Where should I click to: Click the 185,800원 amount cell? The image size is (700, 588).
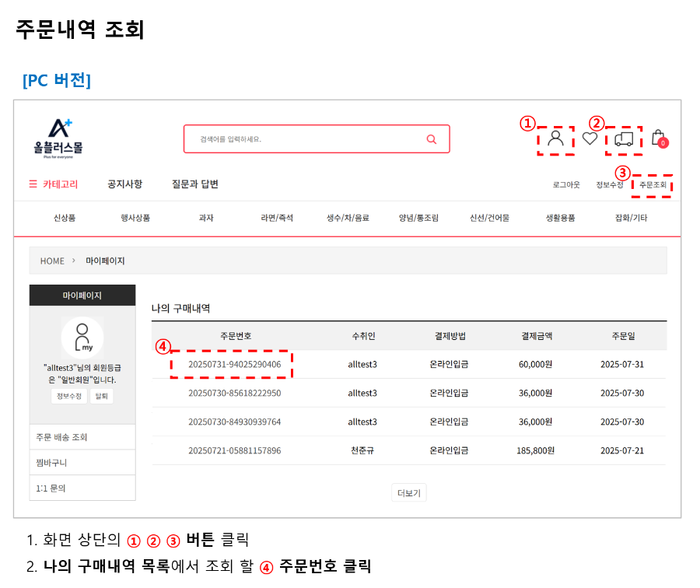(535, 450)
